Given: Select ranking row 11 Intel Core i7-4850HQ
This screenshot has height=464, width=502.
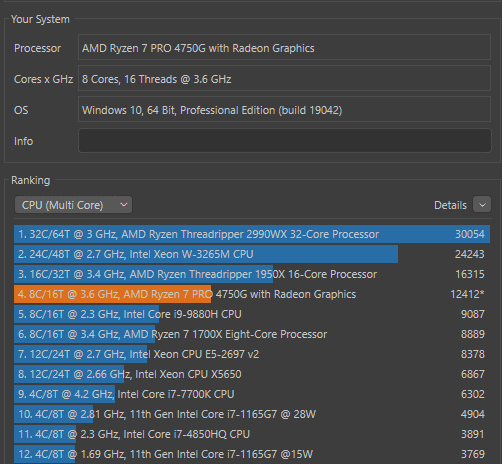Looking at the screenshot, I should tap(252, 434).
